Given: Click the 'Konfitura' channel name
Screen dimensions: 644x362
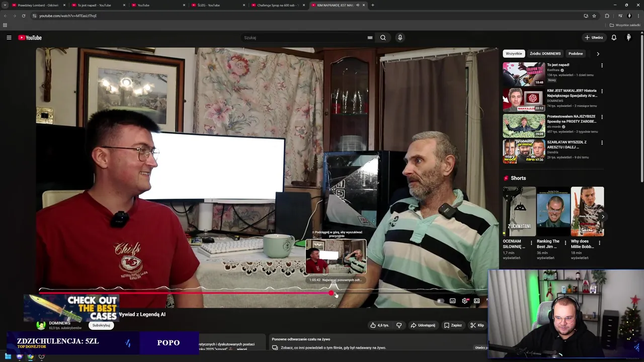Looking at the screenshot, I should tap(553, 70).
